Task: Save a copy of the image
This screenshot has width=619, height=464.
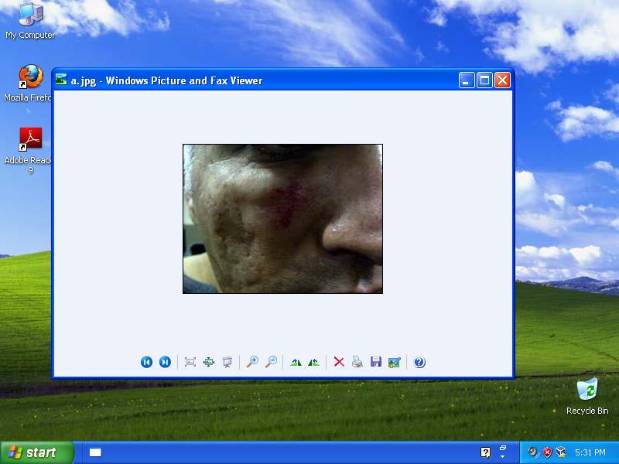Action: coord(376,362)
